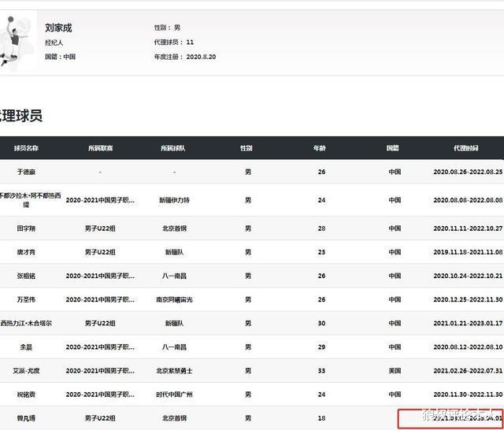The width and height of the screenshot is (504, 430).
Task: Click 北京首钢 in 曾凡博's row
Action: point(174,418)
